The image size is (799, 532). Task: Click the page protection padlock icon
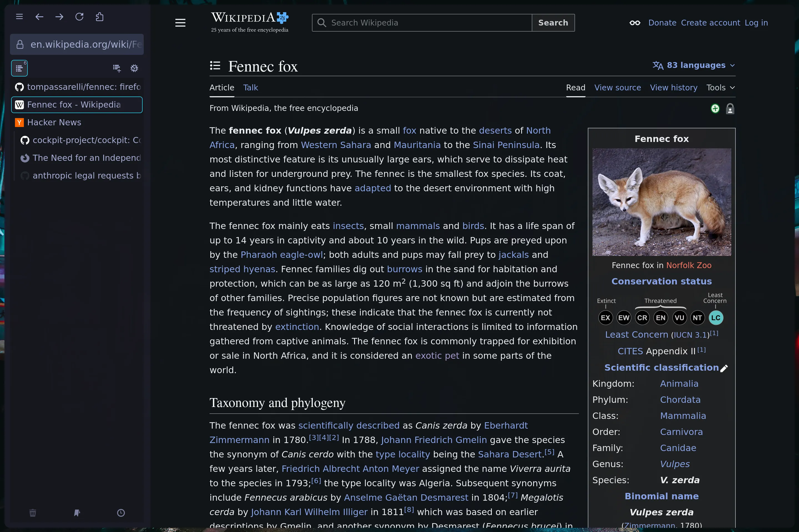(x=731, y=109)
